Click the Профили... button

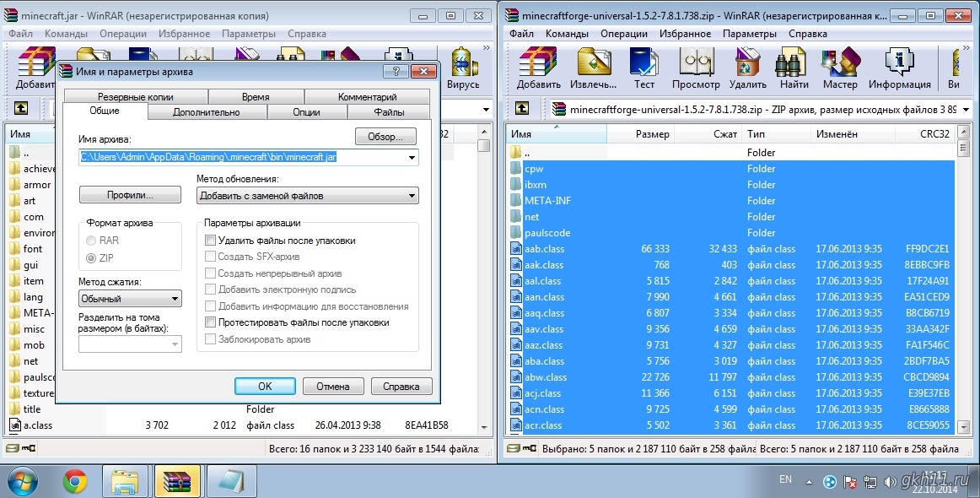pyautogui.click(x=130, y=195)
